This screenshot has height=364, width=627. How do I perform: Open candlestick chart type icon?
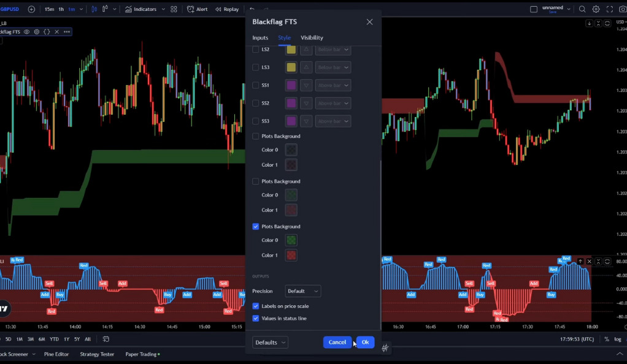point(94,9)
